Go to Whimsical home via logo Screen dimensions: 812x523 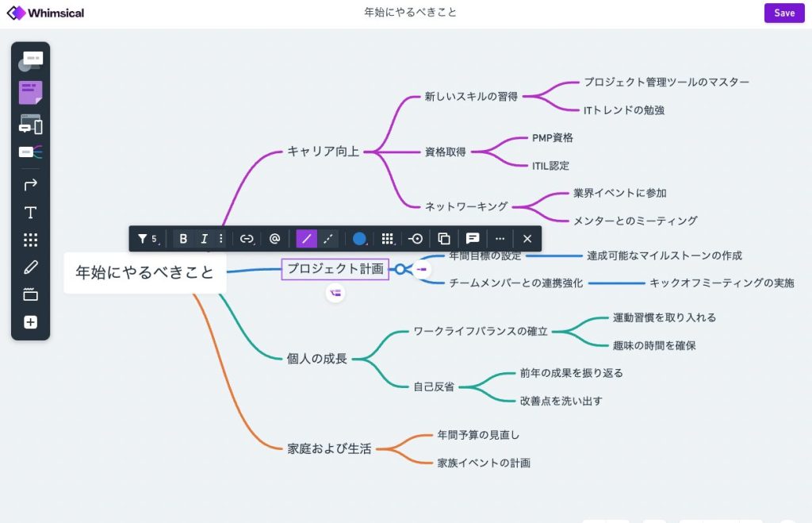tap(45, 13)
